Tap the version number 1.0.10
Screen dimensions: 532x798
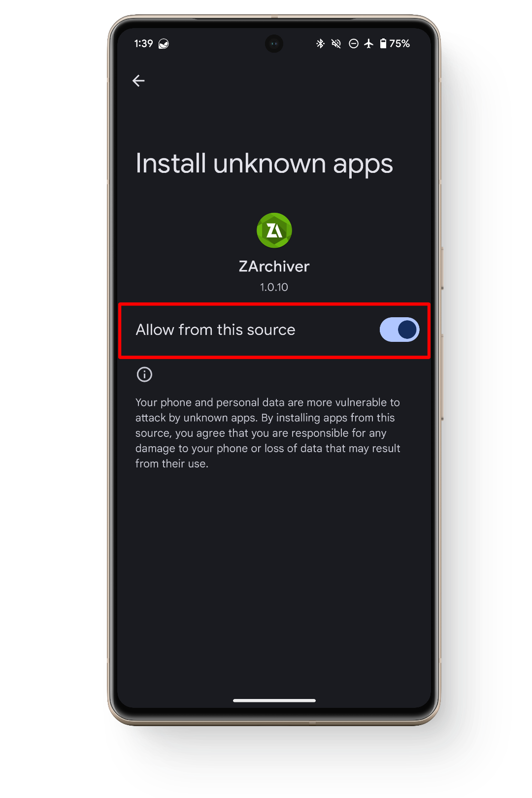point(274,287)
